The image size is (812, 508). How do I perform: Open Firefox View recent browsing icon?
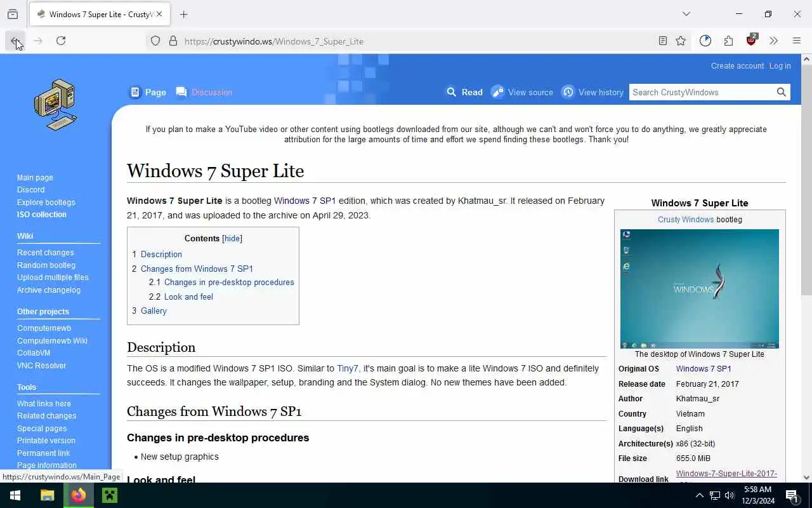click(13, 14)
